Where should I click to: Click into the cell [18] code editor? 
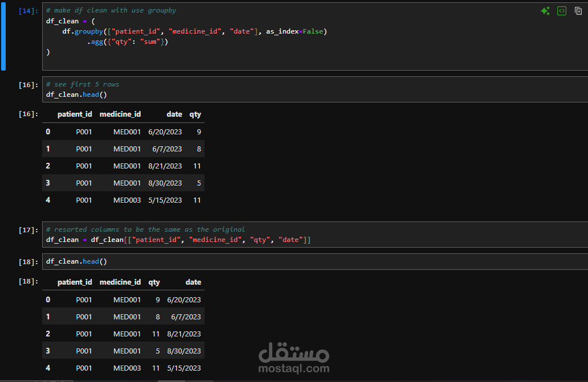coord(315,261)
